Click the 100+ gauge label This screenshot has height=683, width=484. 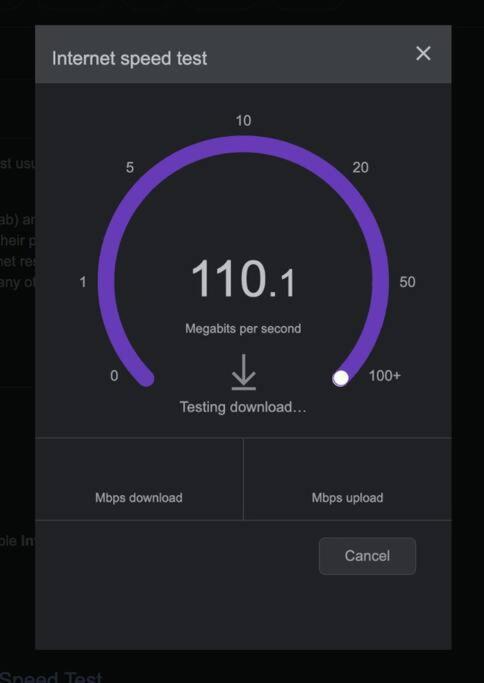point(384,375)
